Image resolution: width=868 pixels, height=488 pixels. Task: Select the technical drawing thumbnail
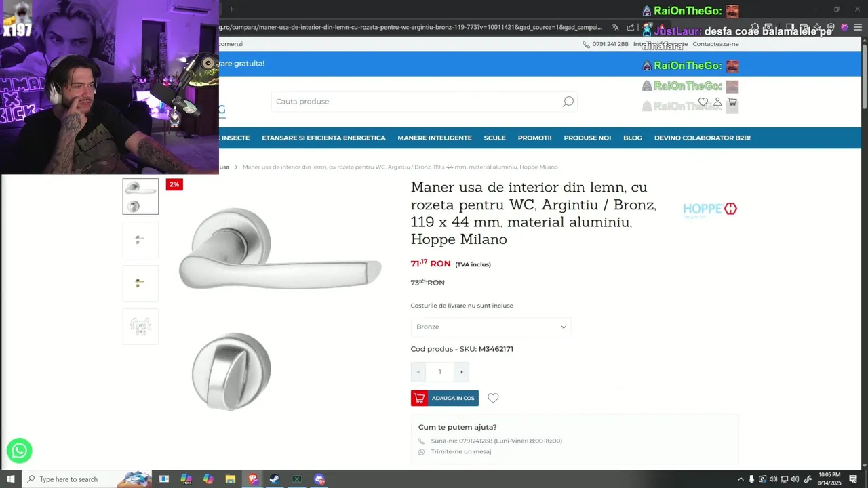pos(140,327)
